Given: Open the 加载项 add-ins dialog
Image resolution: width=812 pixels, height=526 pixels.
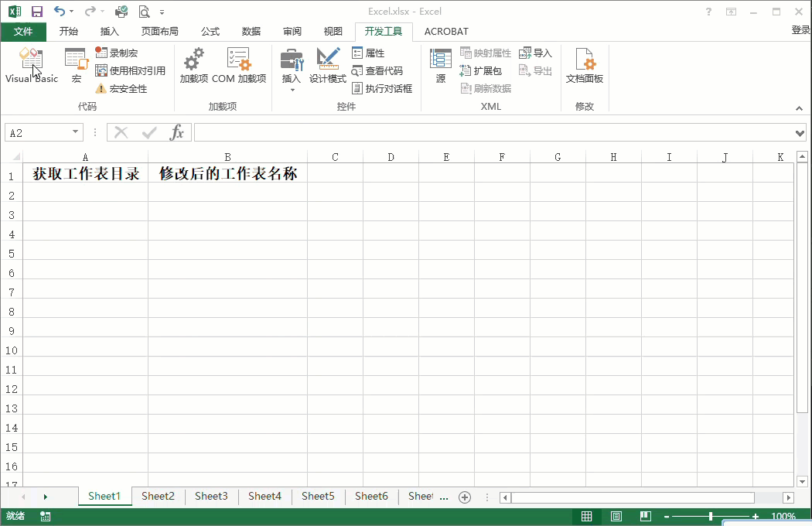Looking at the screenshot, I should 193,65.
